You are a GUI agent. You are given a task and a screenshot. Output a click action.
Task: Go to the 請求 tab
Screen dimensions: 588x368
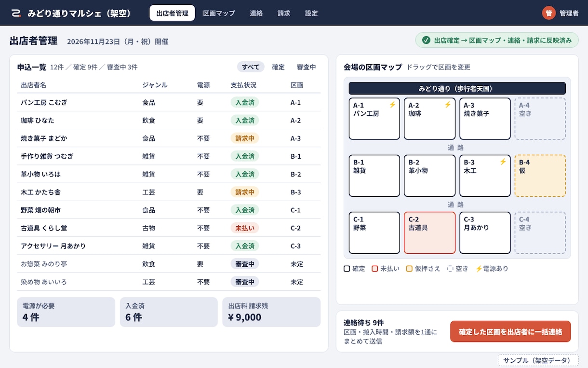click(x=284, y=13)
